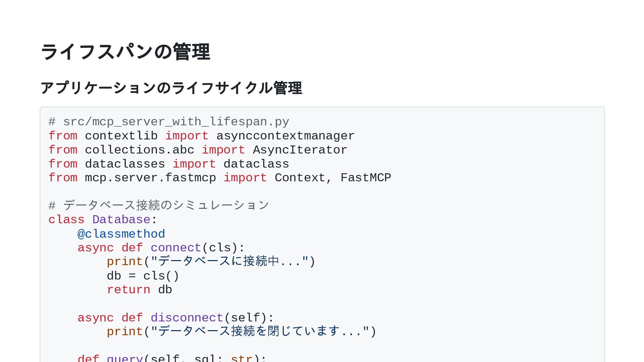644x362 pixels.
Task: Click the word asynccontextmanager in the import
Action: [x=285, y=136]
